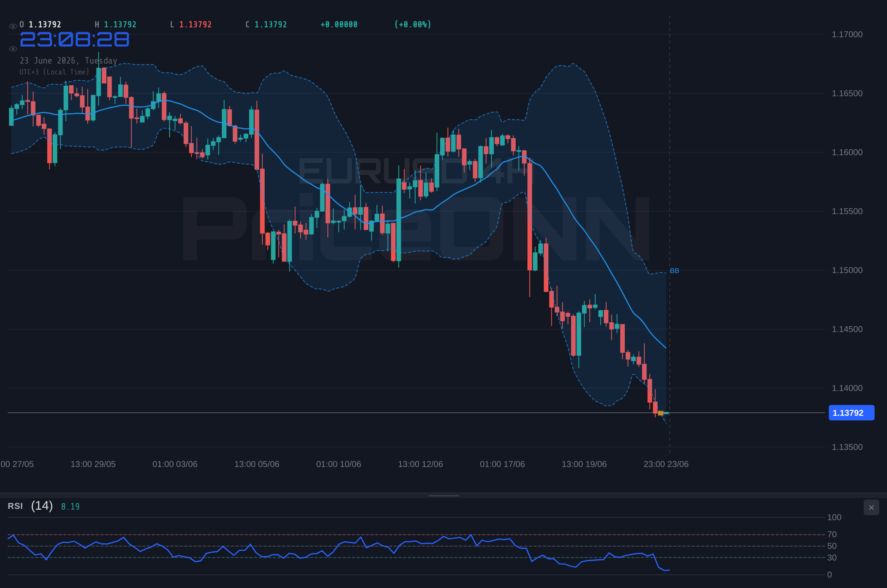Close the RSI indicator panel
The width and height of the screenshot is (887, 588).
point(871,507)
